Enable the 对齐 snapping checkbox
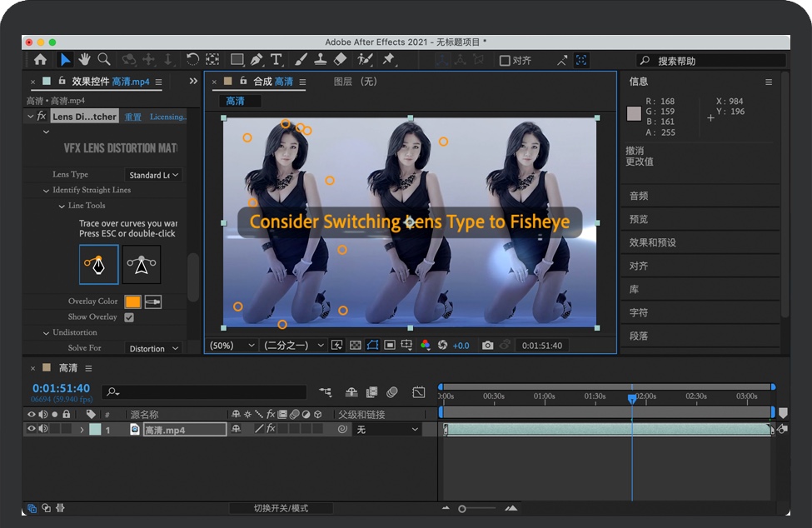Image resolution: width=812 pixels, height=528 pixels. pos(505,61)
